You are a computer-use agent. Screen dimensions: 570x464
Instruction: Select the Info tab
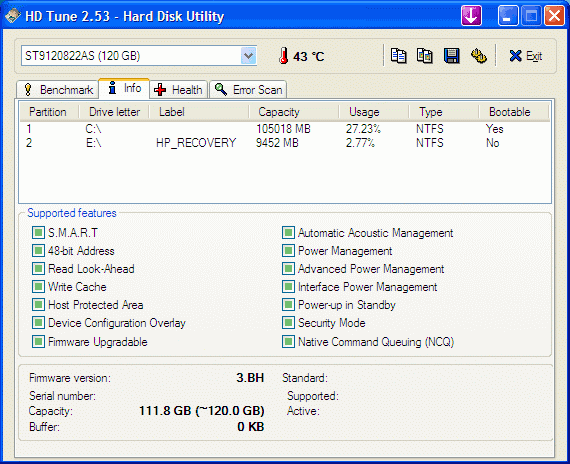pyautogui.click(x=124, y=88)
